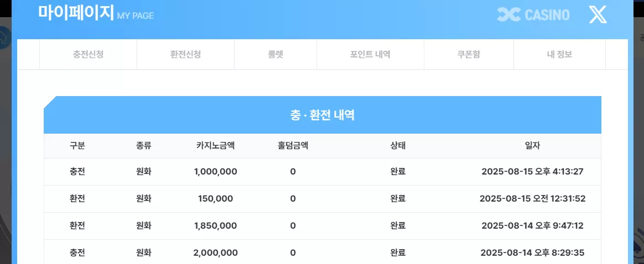Select the 1,850,000 환전 row
Image resolution: width=644 pixels, height=264 pixels.
point(323,226)
